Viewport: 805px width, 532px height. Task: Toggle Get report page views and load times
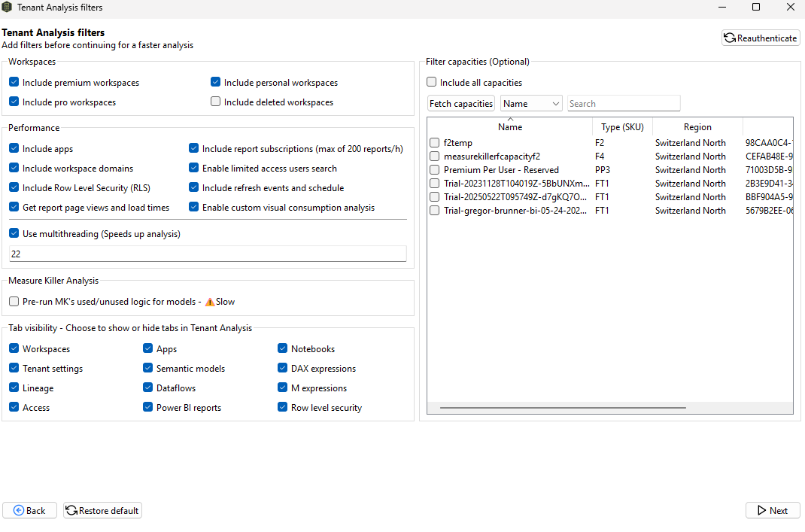click(14, 207)
